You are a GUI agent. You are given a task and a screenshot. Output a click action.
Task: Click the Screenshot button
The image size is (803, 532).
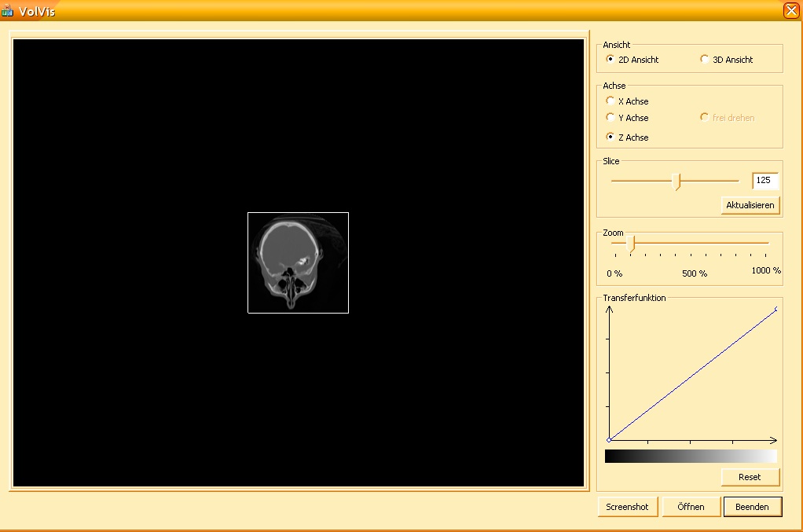[627, 507]
